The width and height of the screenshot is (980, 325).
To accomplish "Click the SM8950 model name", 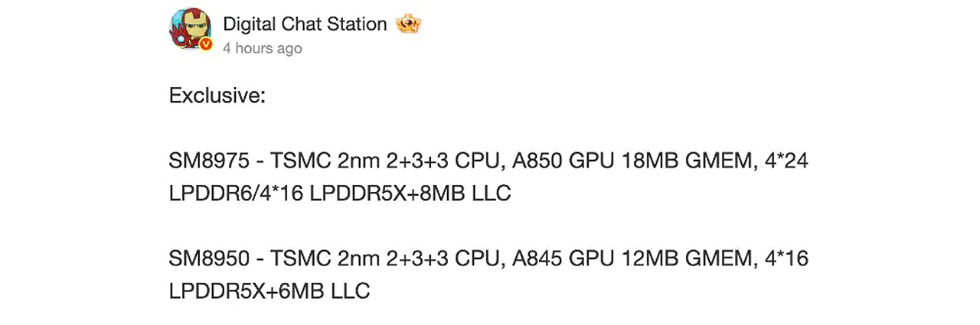I will (x=208, y=258).
